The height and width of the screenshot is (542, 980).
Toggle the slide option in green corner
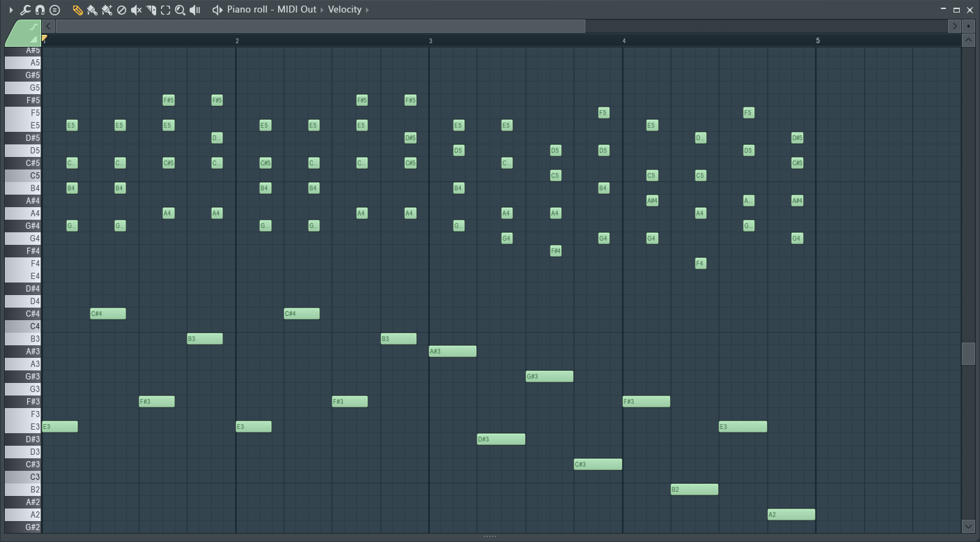[x=33, y=27]
